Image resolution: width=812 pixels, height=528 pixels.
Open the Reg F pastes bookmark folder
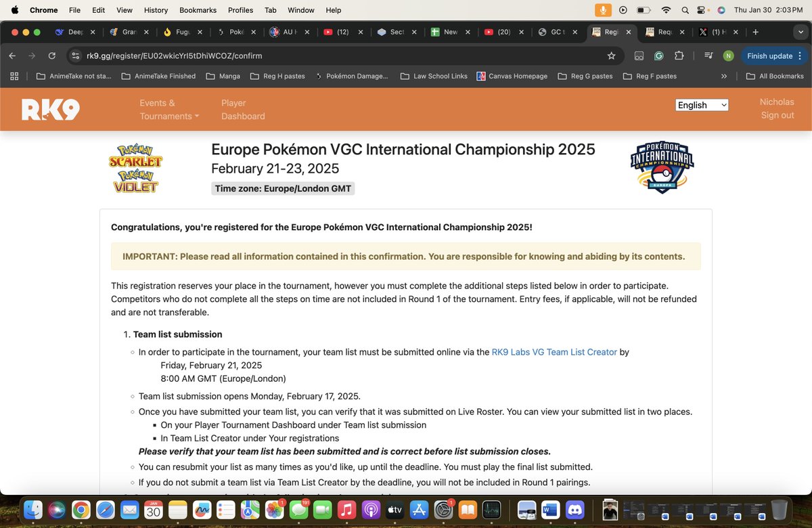(650, 76)
